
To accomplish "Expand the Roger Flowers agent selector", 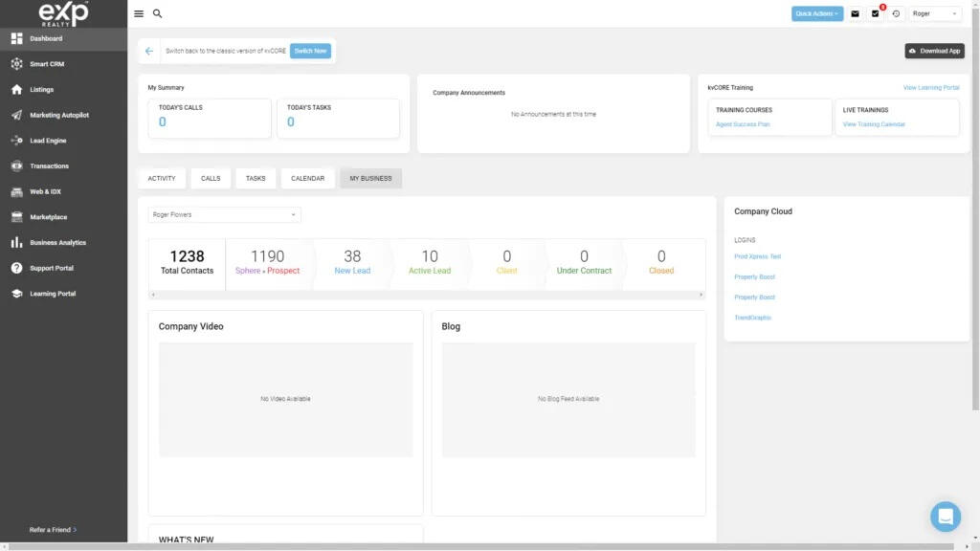I will [225, 215].
